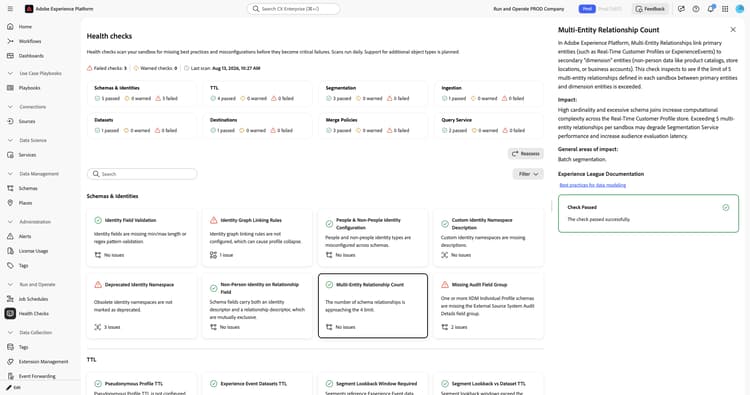
Task: Open Tags under Data Collection
Action: (x=23, y=347)
